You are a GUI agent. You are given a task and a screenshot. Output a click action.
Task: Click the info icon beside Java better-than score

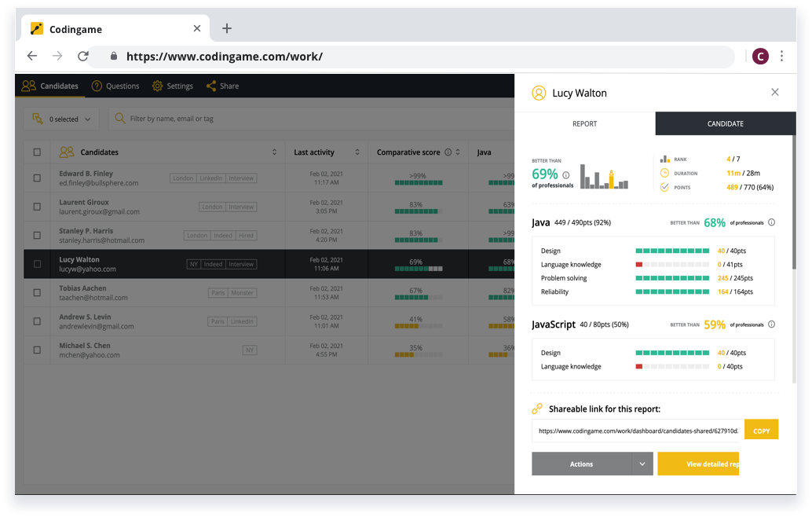point(771,222)
